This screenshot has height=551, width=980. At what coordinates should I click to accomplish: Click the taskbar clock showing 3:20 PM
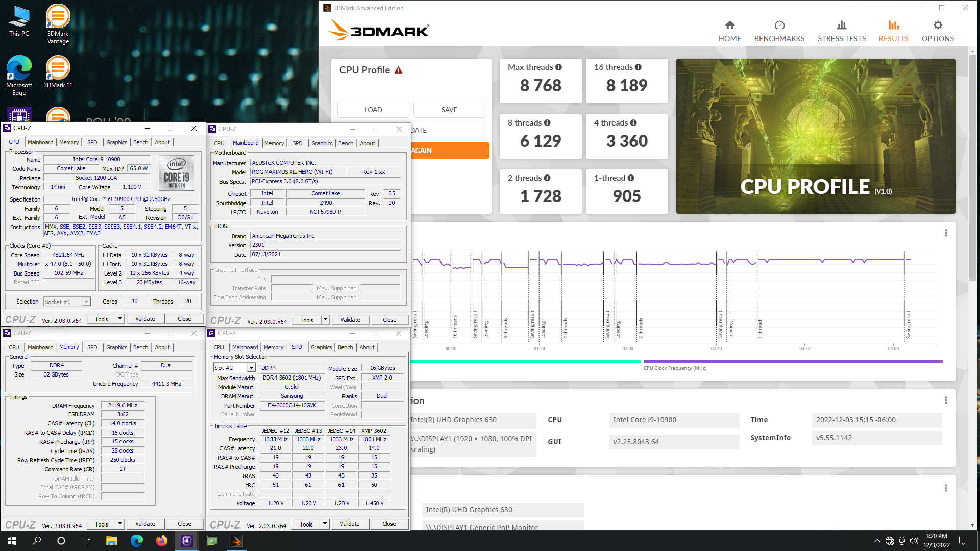point(937,541)
